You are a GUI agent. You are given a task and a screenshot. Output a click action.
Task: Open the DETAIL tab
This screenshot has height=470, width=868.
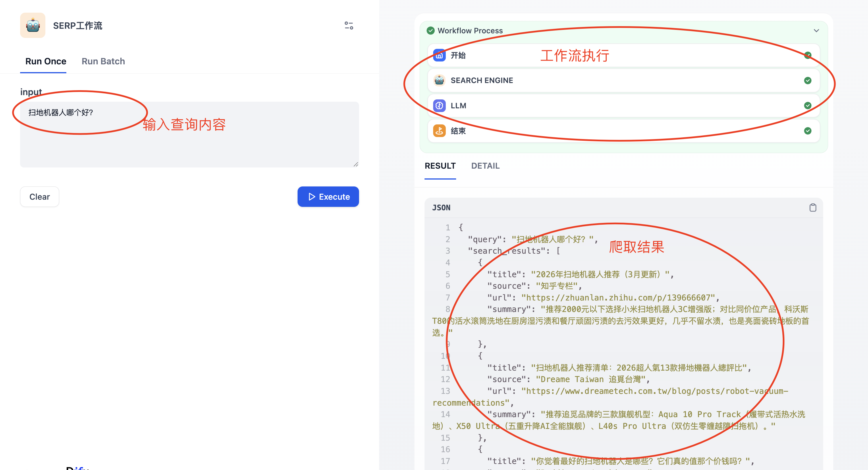(485, 166)
